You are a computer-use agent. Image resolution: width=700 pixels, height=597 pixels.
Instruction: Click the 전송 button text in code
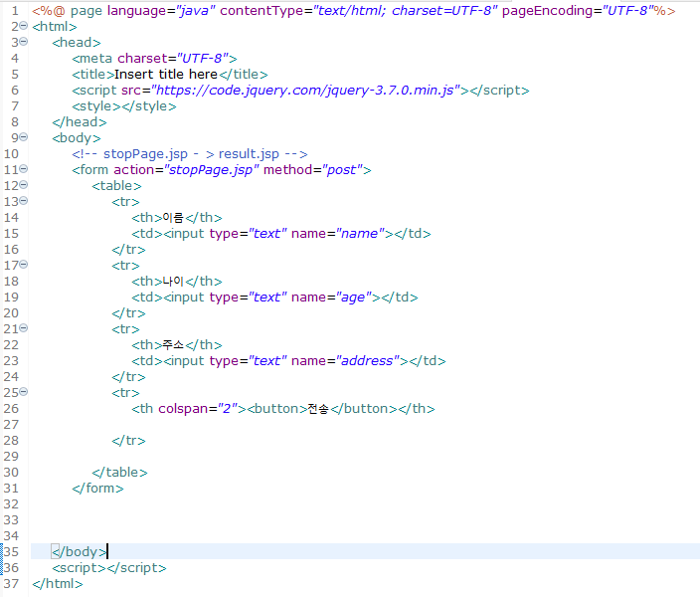(318, 409)
